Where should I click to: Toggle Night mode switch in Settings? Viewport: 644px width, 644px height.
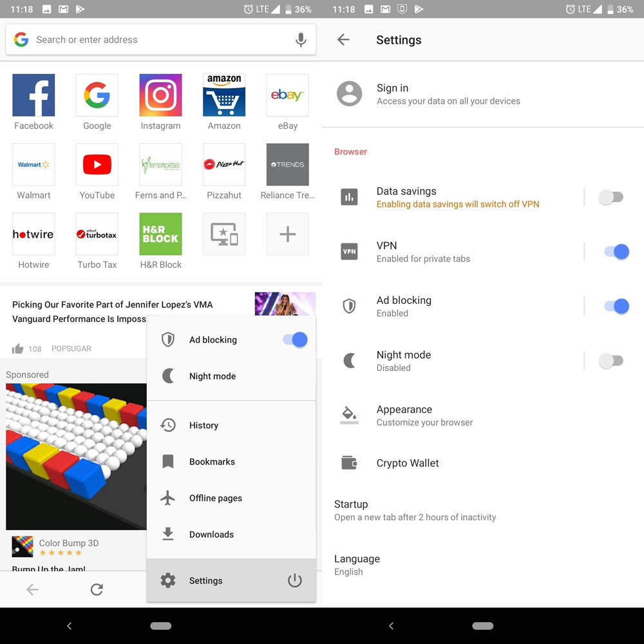[611, 361]
